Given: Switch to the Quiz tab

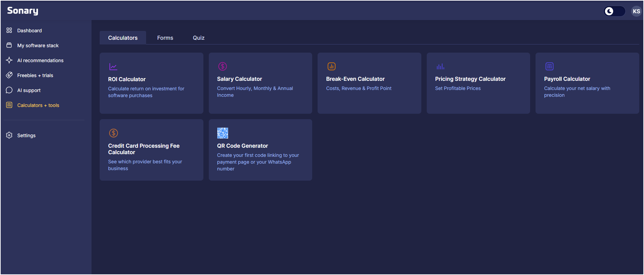Looking at the screenshot, I should click(x=199, y=38).
